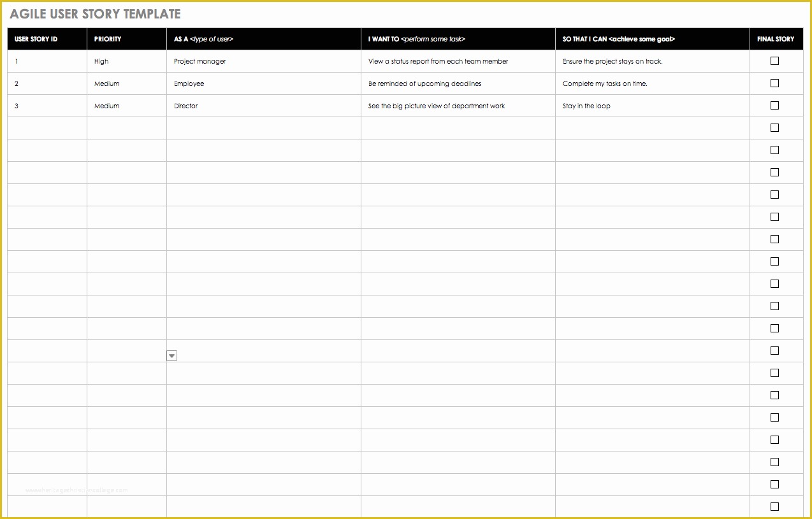Tick the checkbox in the bottom-most table row
Screen dimensions: 812x519
tap(774, 507)
